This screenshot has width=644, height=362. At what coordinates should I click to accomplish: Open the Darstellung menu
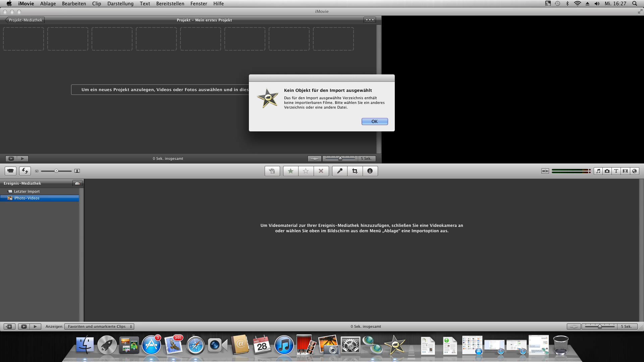tap(120, 4)
